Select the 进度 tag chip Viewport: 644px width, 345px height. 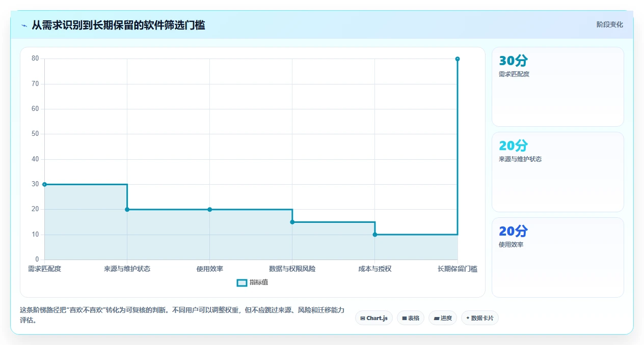443,318
